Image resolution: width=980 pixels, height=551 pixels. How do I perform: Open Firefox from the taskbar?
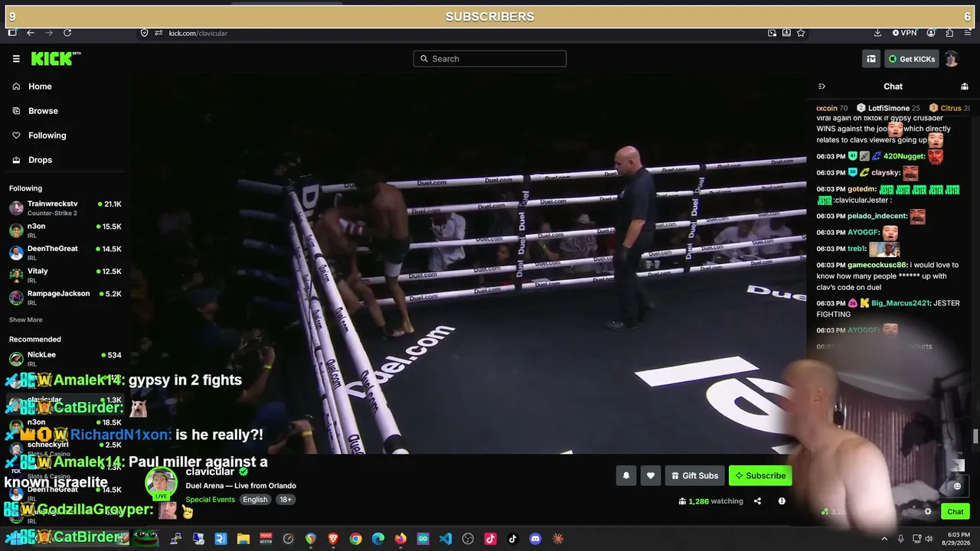[x=400, y=539]
